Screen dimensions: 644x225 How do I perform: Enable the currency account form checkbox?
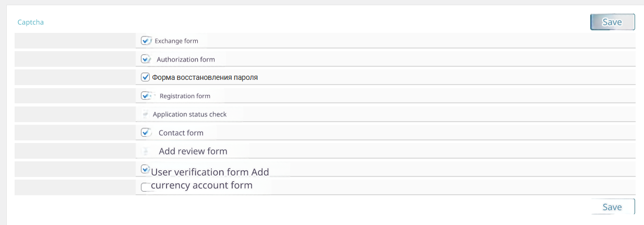(x=146, y=187)
